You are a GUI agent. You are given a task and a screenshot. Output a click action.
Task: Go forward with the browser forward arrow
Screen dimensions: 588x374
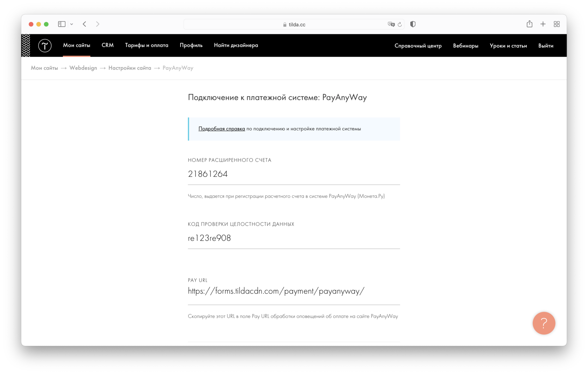point(98,24)
